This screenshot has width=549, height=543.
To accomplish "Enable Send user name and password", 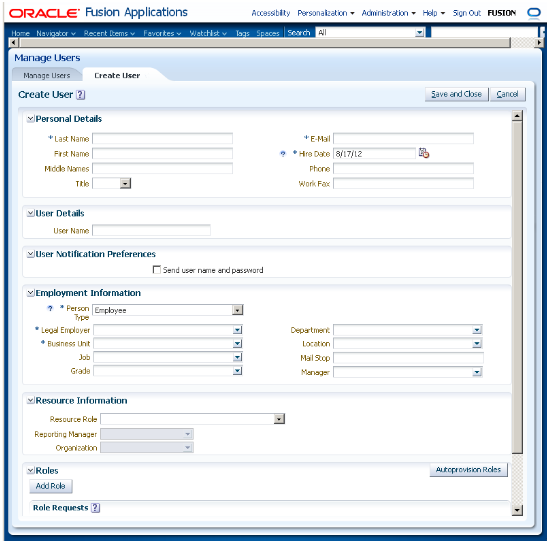I will (157, 270).
